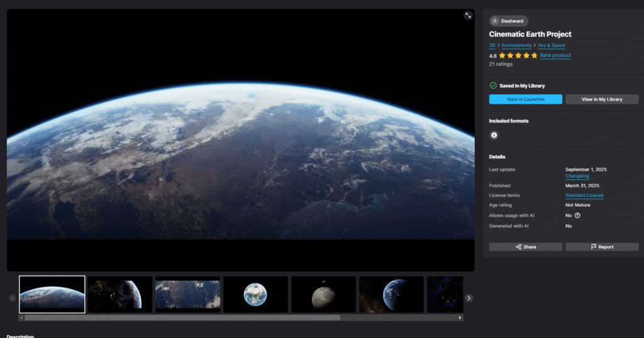The width and height of the screenshot is (644, 338).
Task: Select the close-up surface clouds thumbnail
Action: click(187, 295)
